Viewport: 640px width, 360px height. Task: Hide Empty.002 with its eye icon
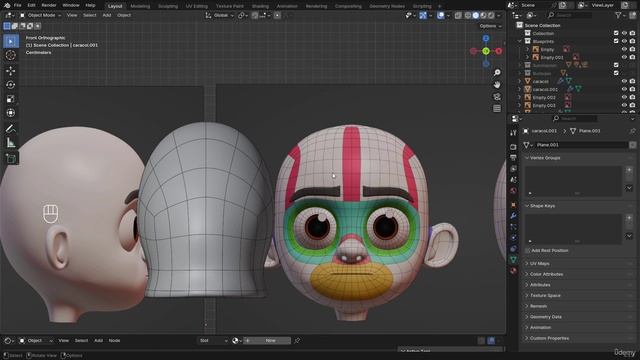(624, 97)
